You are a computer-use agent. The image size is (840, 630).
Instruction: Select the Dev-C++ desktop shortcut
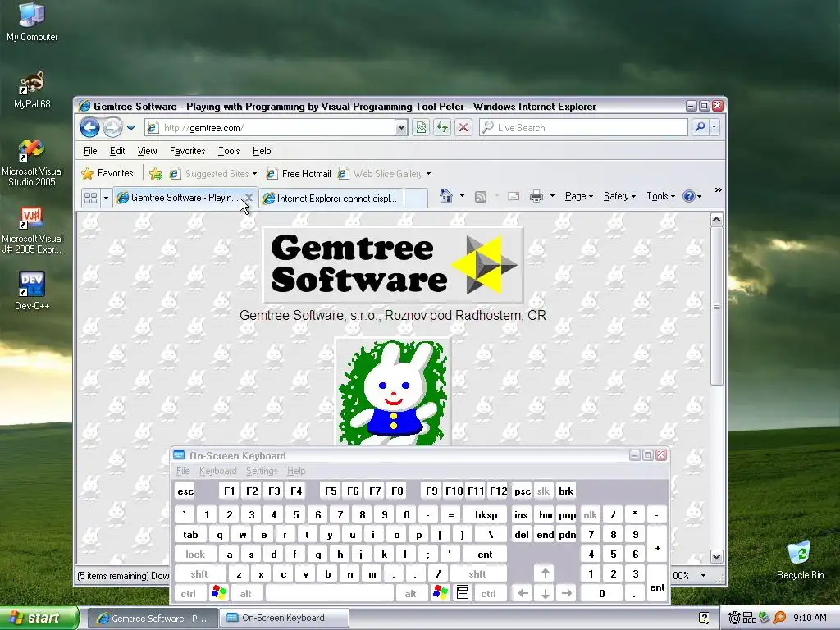(x=32, y=291)
